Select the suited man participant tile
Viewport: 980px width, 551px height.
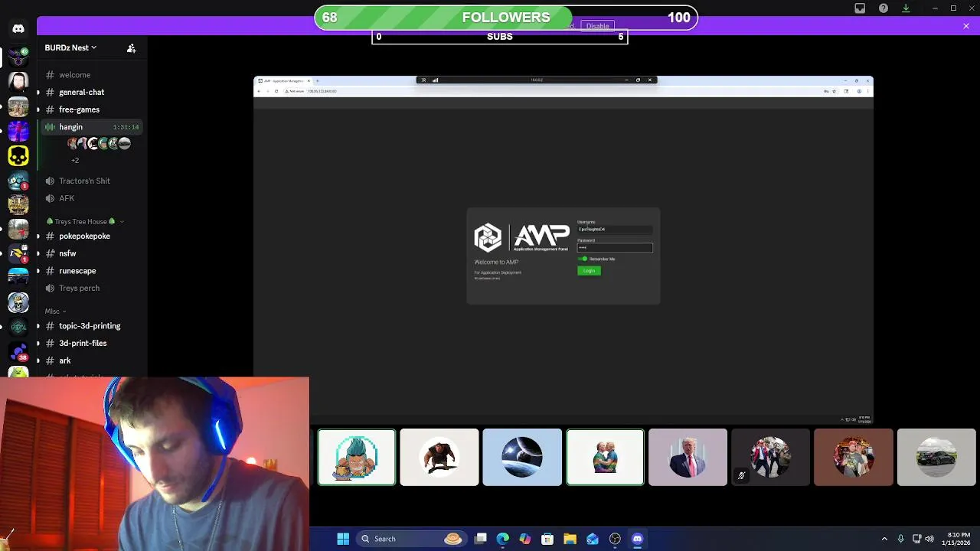pos(688,458)
